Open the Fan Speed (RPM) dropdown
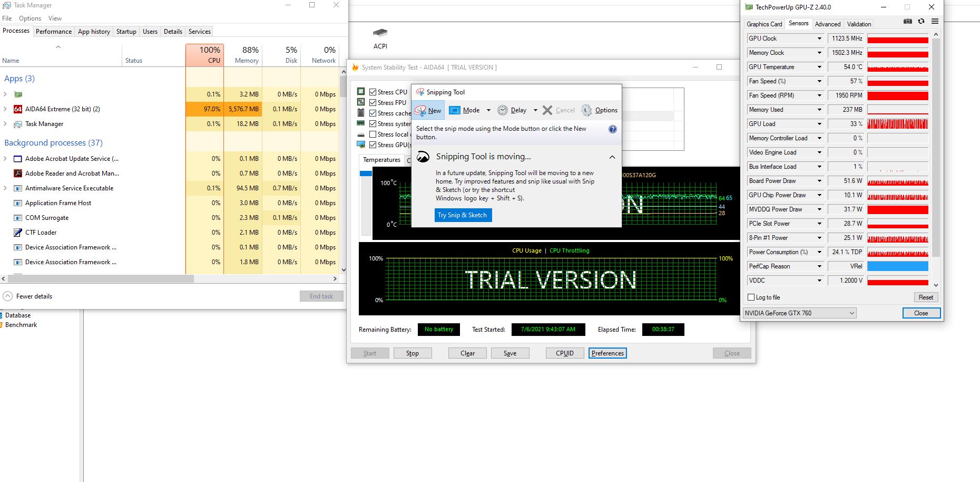This screenshot has width=980, height=482. [819, 95]
